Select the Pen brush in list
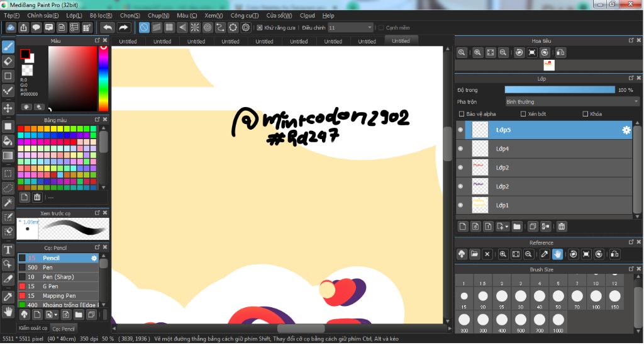The width and height of the screenshot is (644, 345). pos(58,268)
